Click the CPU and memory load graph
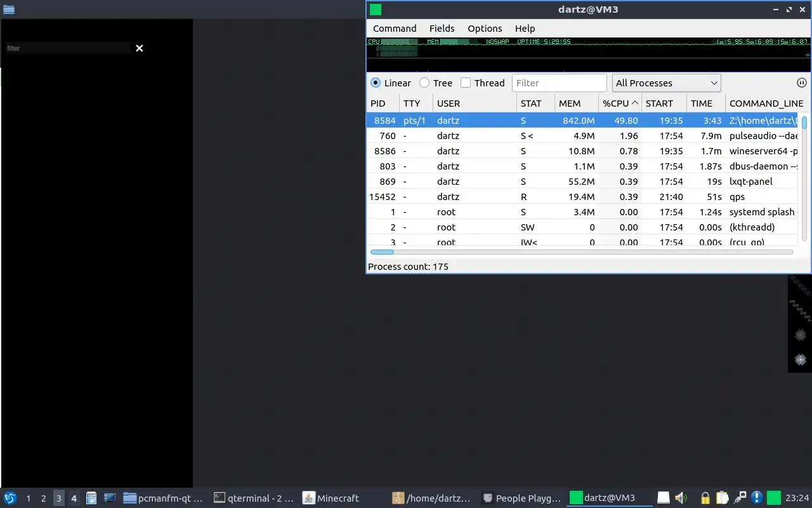The image size is (812, 508). pyautogui.click(x=588, y=54)
